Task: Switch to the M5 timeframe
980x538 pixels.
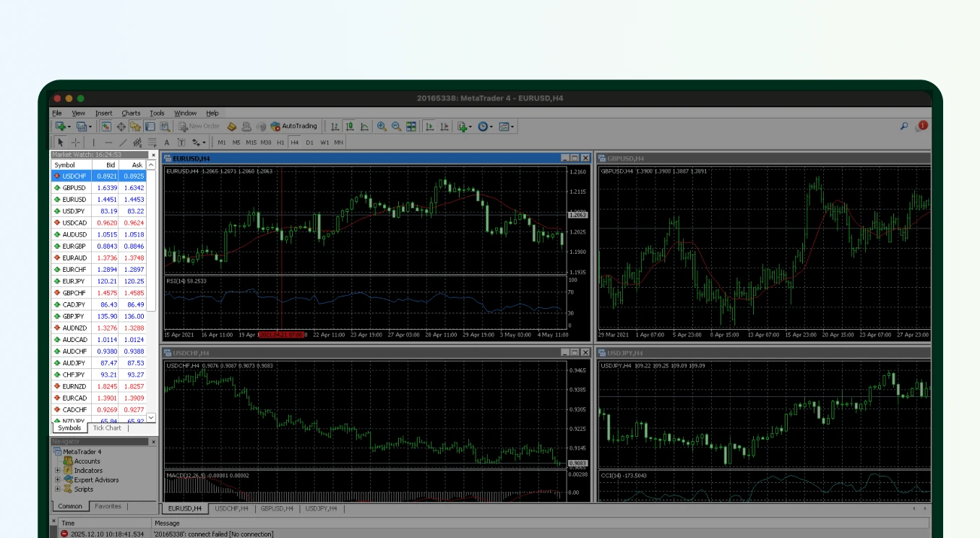Action: click(x=236, y=142)
